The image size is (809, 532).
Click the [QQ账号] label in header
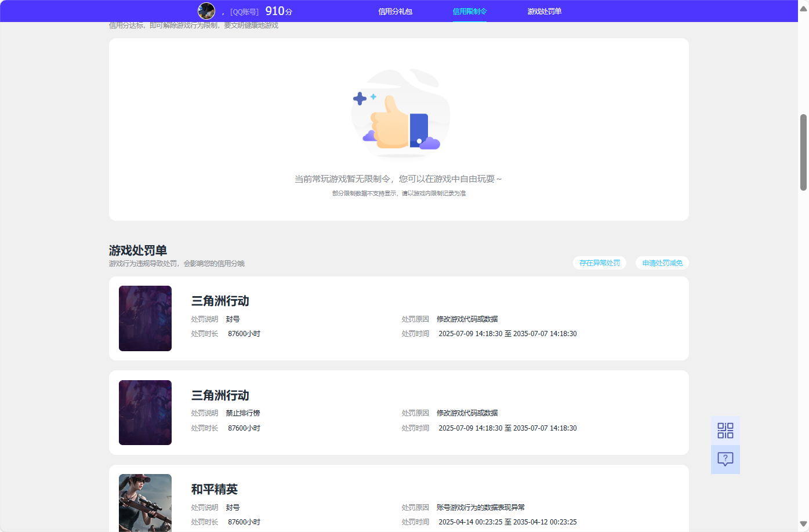244,12
